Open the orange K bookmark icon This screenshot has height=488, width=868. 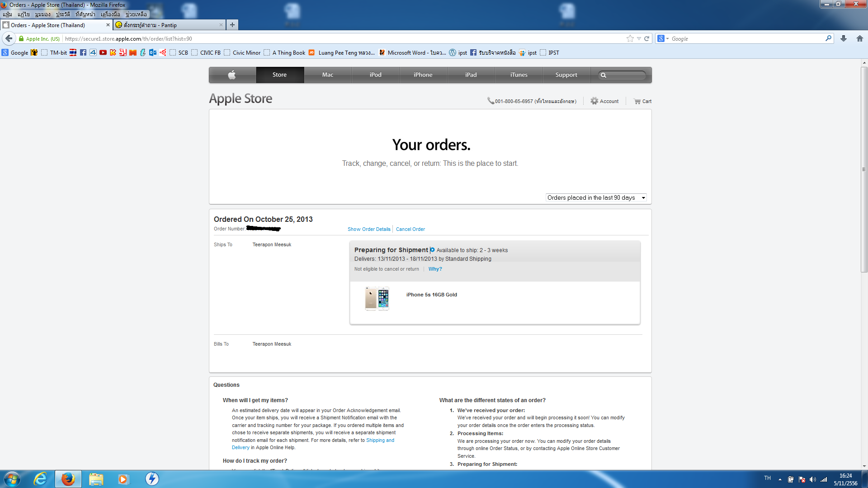pyautogui.click(x=113, y=53)
